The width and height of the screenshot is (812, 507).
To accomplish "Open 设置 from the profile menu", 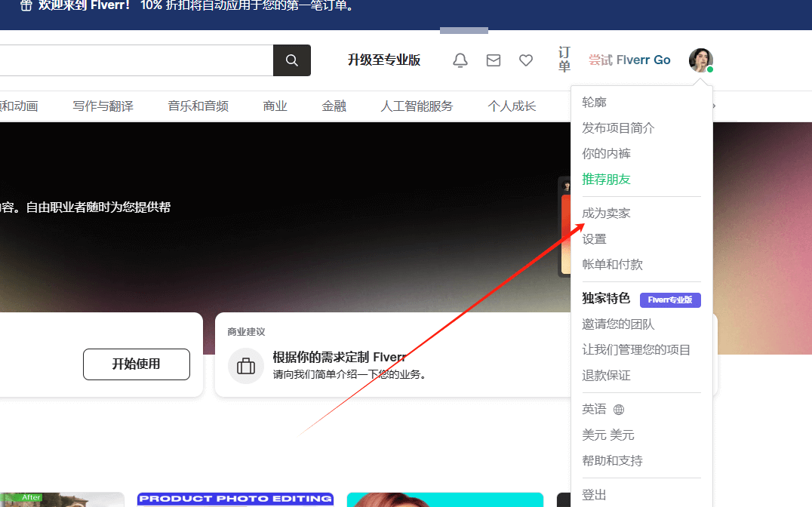I will coord(594,239).
